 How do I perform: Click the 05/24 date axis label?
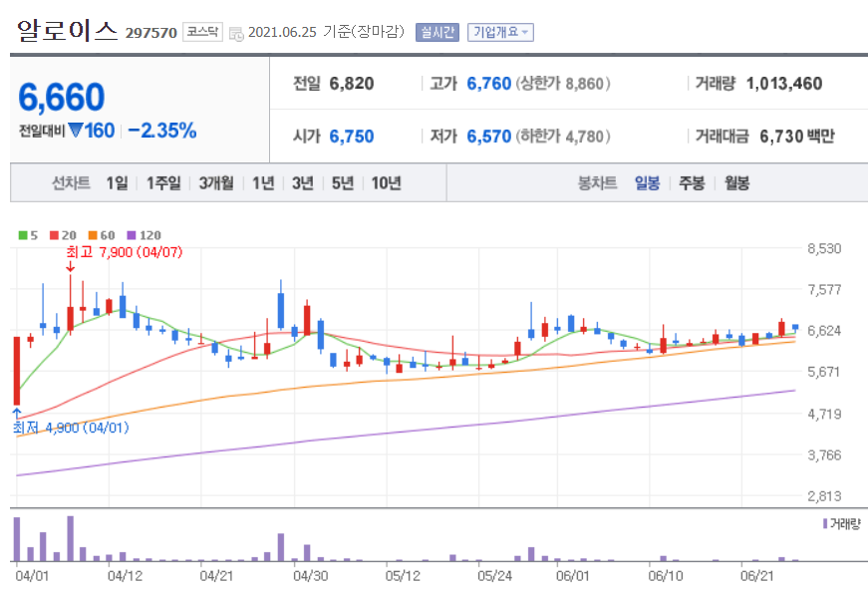point(495,576)
